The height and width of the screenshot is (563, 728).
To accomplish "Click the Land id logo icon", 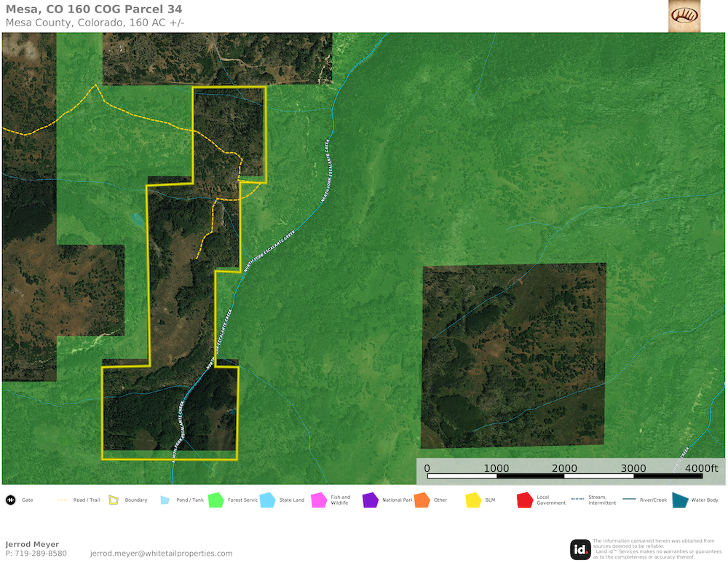I will point(580,549).
